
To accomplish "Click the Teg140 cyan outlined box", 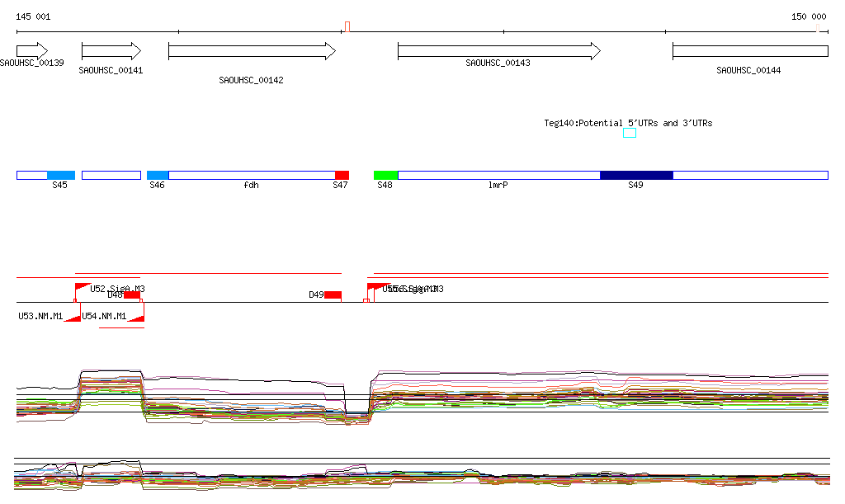I will click(x=630, y=133).
